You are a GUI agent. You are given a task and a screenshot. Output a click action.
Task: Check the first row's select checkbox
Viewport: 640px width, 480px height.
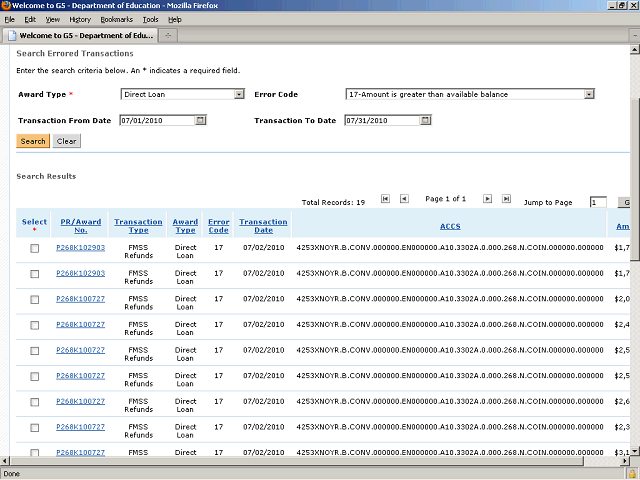point(34,248)
